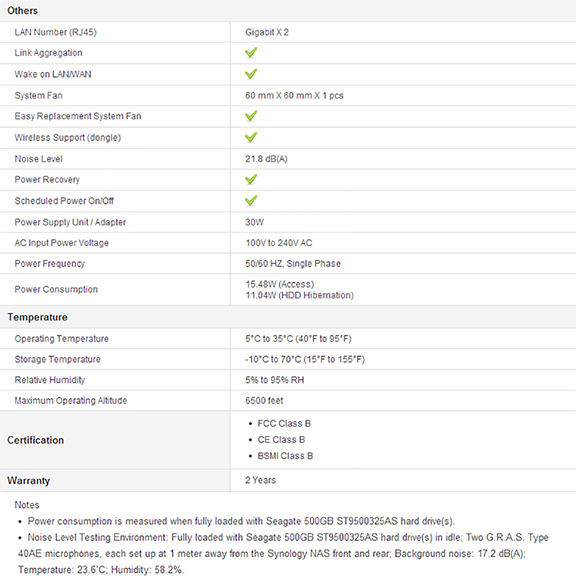
Task: Click the 2 Years warranty value
Action: (x=260, y=480)
